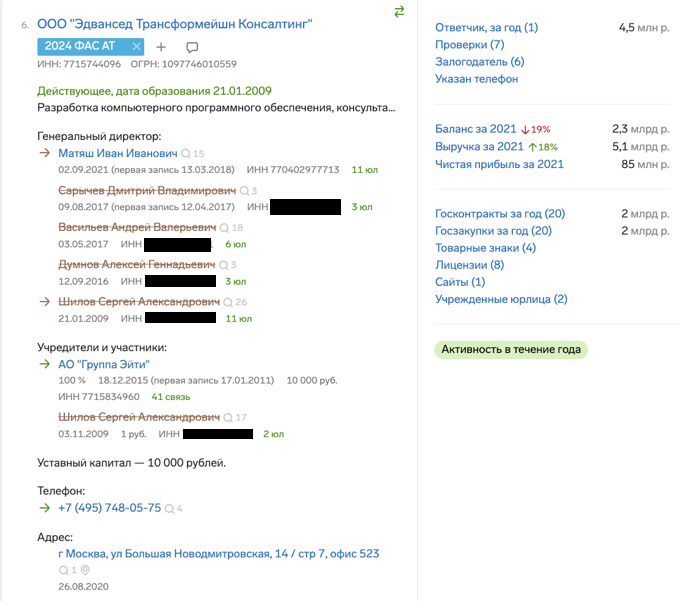Click Действующее, дата образования 21.01.2009 status

point(154,91)
